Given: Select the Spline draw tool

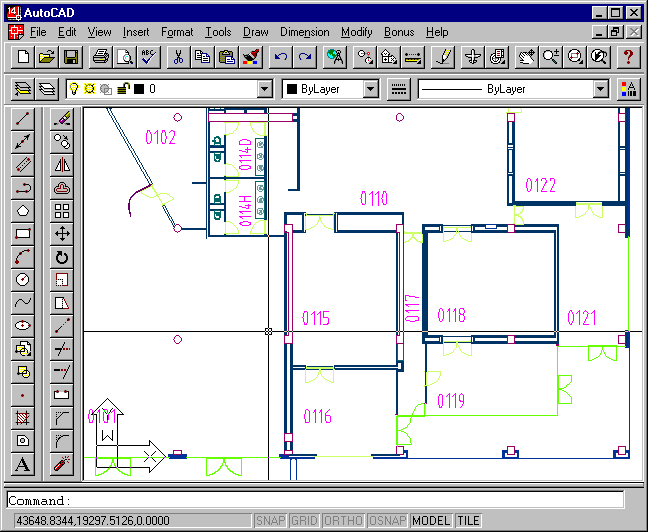Looking at the screenshot, I should click(23, 303).
